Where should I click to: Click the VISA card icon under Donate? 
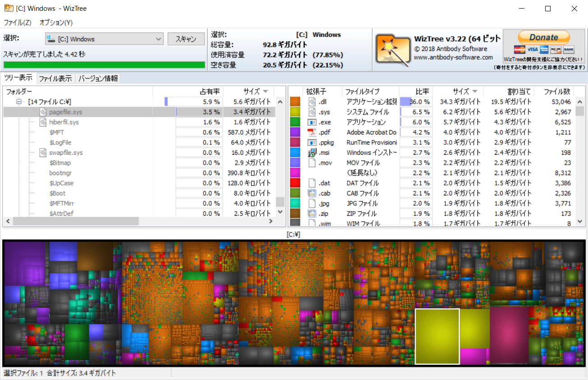coord(532,50)
